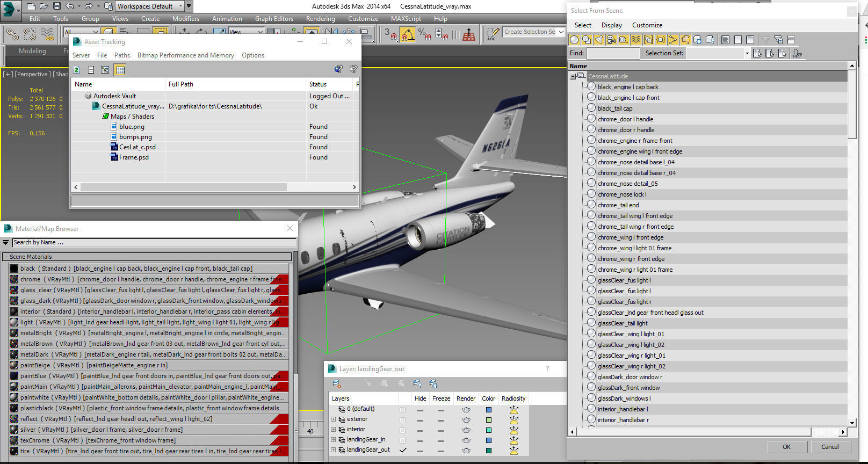
Task: Expand the landingGear_out layer node
Action: pos(333,450)
